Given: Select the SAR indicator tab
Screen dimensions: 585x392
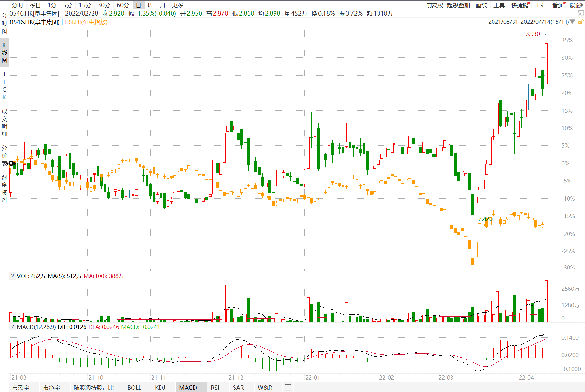Looking at the screenshot, I should pyautogui.click(x=238, y=388).
